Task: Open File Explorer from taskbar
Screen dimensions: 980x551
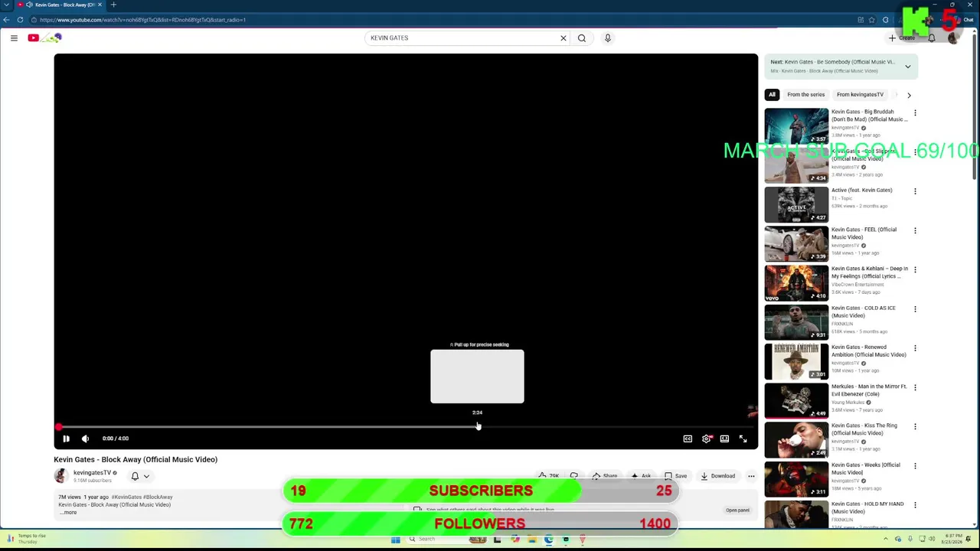Action: (x=531, y=540)
